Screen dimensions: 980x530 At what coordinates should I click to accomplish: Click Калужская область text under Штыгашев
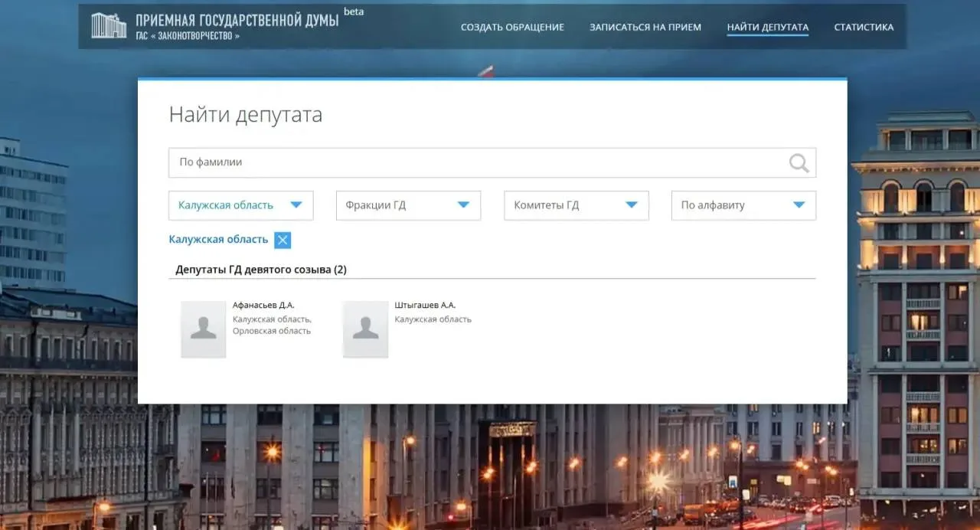pyautogui.click(x=433, y=319)
